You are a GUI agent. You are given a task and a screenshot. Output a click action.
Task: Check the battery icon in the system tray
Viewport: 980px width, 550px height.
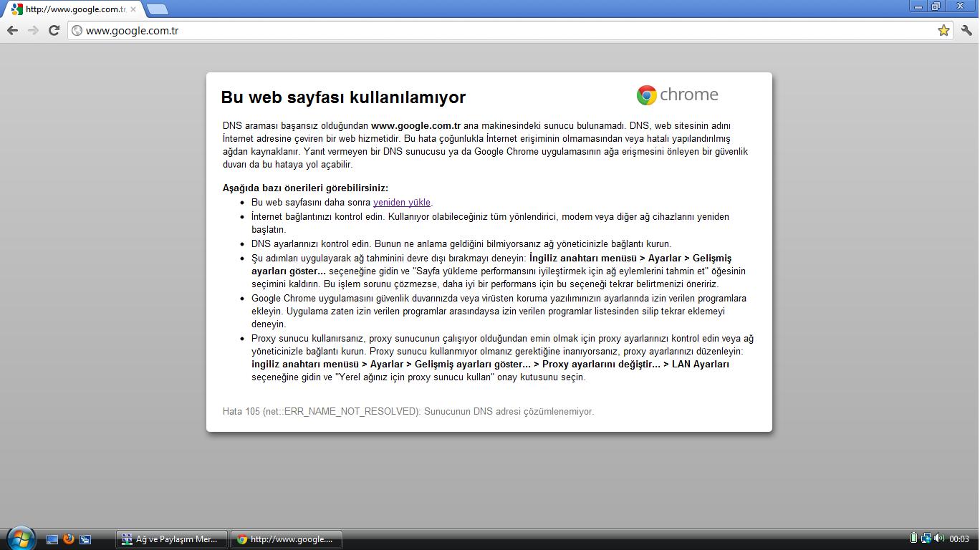[x=913, y=538]
